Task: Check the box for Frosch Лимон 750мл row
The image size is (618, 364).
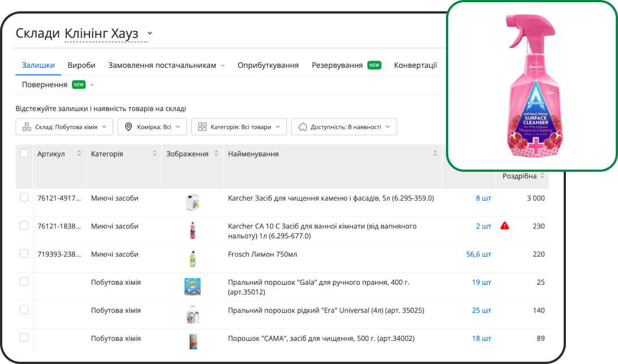Action: coord(24,254)
